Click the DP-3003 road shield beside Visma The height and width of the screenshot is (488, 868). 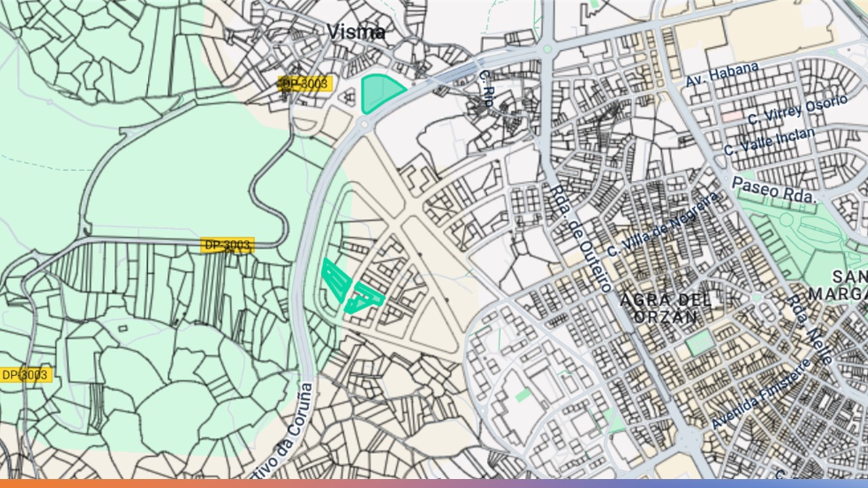305,84
